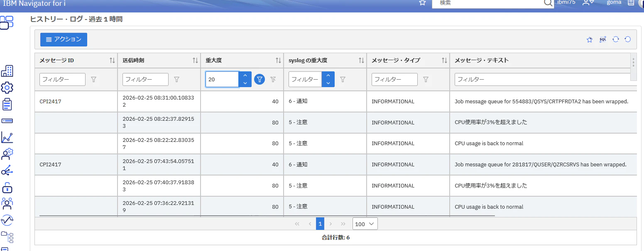
Task: Open the network share icon in sidebar
Action: (x=7, y=171)
